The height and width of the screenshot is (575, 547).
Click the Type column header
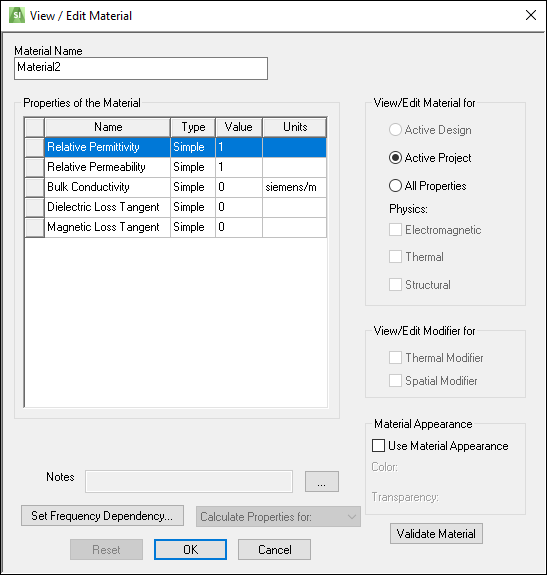tap(193, 127)
